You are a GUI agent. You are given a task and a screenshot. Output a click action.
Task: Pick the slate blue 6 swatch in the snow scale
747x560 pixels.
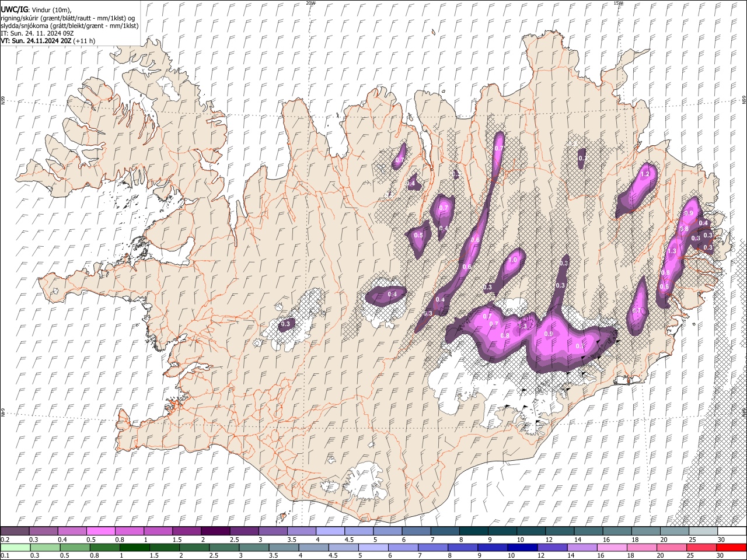tap(416, 531)
